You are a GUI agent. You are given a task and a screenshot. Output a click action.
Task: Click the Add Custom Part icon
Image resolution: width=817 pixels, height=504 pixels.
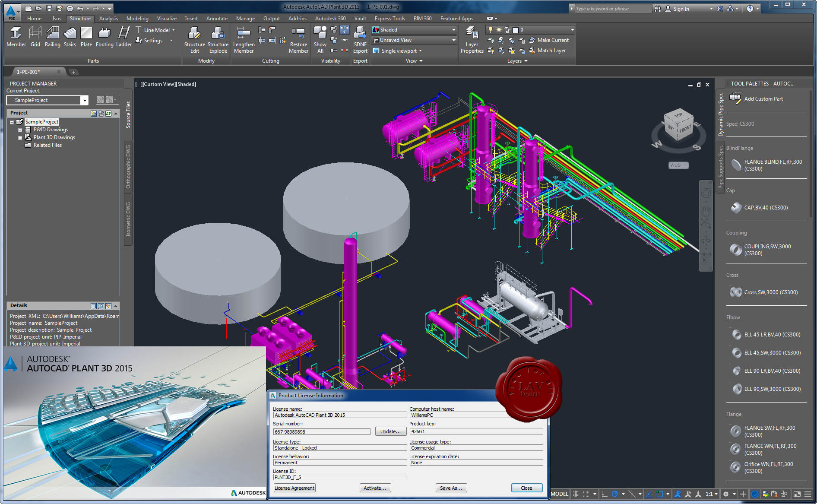click(735, 98)
